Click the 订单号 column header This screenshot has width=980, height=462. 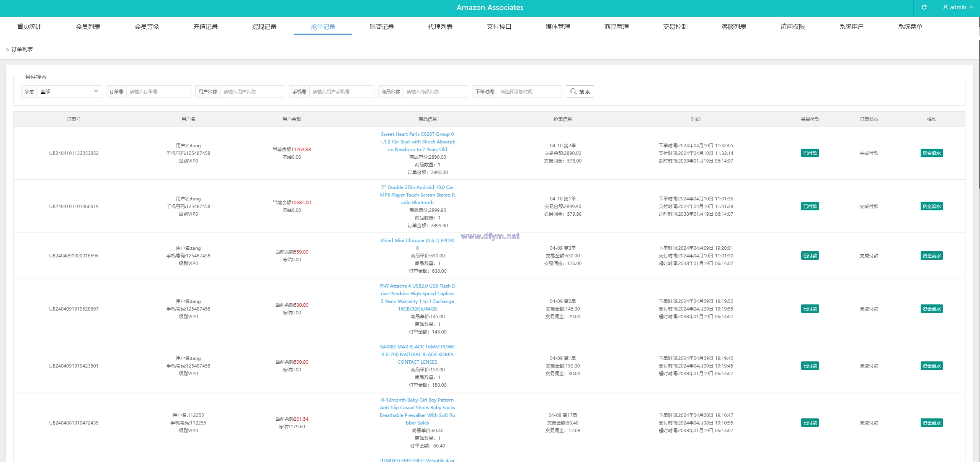[74, 119]
